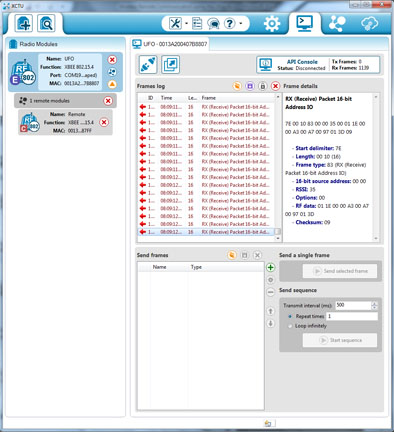Click Frame details scrollbar down arrow
Screen dimensions: 394x432
point(376,238)
